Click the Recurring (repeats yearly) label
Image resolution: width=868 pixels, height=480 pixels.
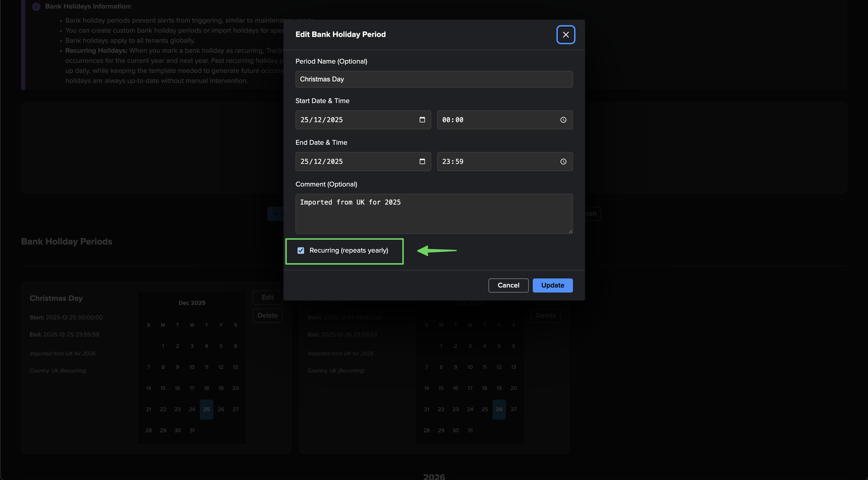[348, 251]
